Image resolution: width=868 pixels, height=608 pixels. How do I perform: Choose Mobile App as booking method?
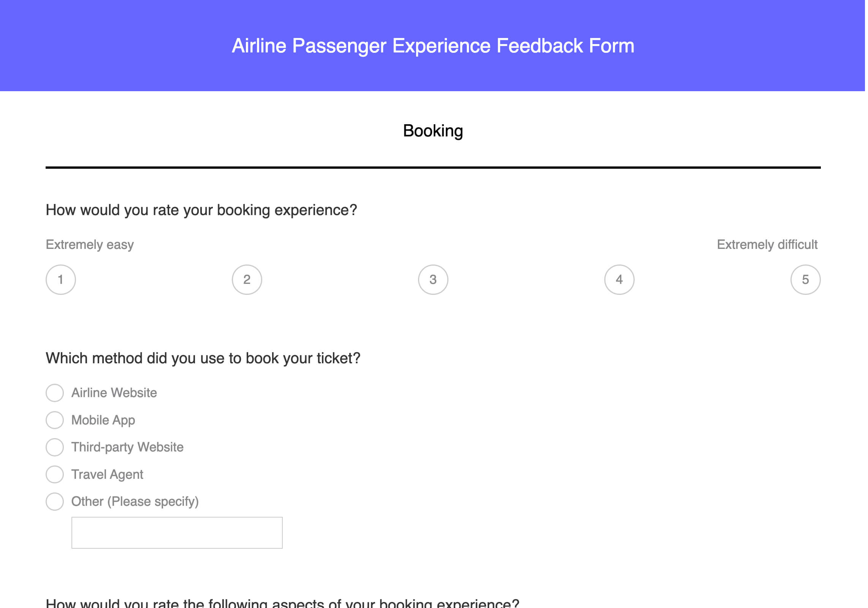pos(55,420)
